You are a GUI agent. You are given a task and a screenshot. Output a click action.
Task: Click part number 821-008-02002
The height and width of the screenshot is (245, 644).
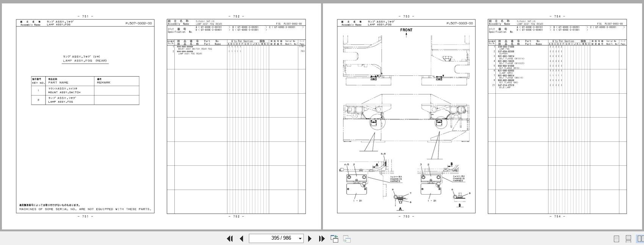point(506,71)
